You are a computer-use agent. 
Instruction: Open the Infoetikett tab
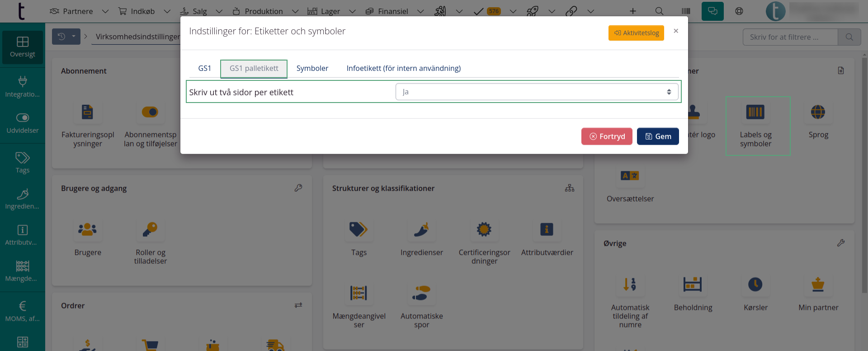tap(403, 68)
